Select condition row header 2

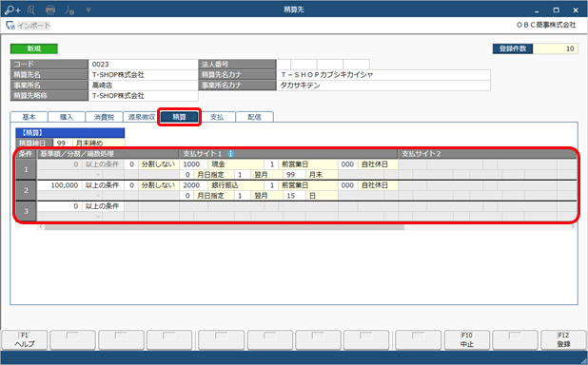coord(26,190)
